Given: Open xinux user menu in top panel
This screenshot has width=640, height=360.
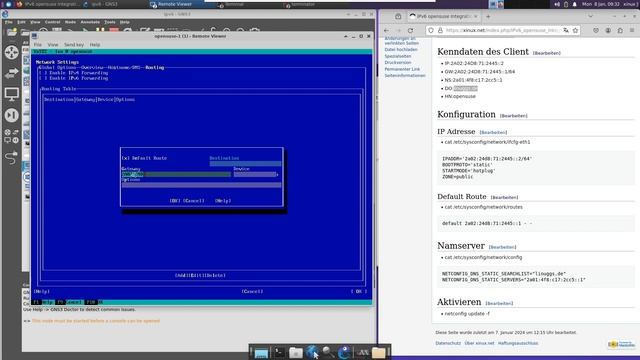Looking at the screenshot, I should pos(629,4).
